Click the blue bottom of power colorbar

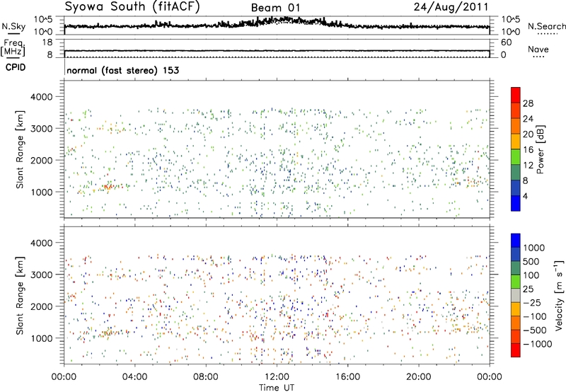[516, 203]
